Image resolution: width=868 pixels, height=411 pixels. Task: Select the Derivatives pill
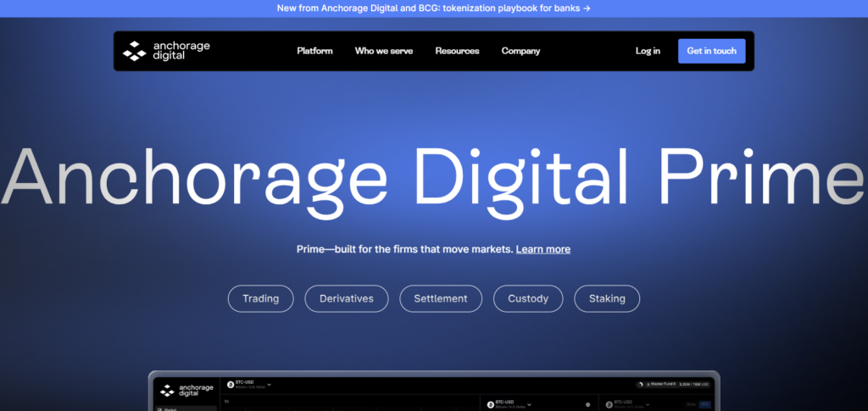pyautogui.click(x=347, y=298)
